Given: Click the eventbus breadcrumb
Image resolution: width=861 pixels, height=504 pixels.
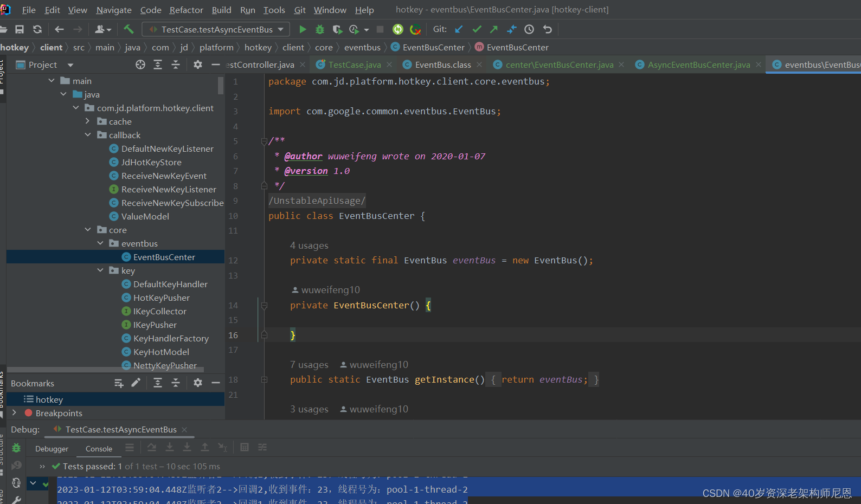Looking at the screenshot, I should 362,48.
